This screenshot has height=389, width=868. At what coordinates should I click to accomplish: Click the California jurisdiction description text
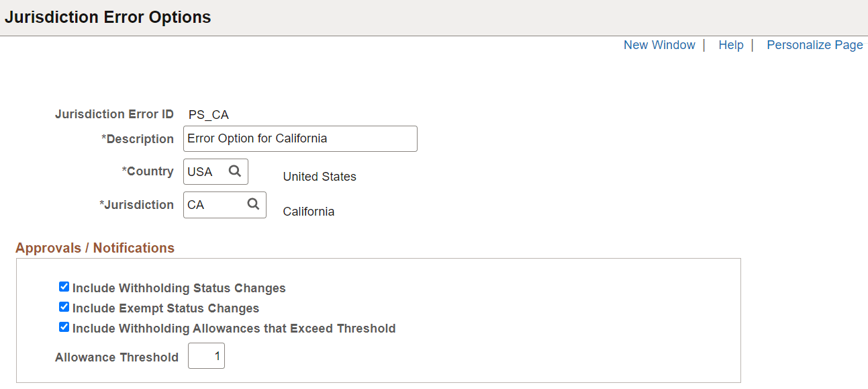308,212
